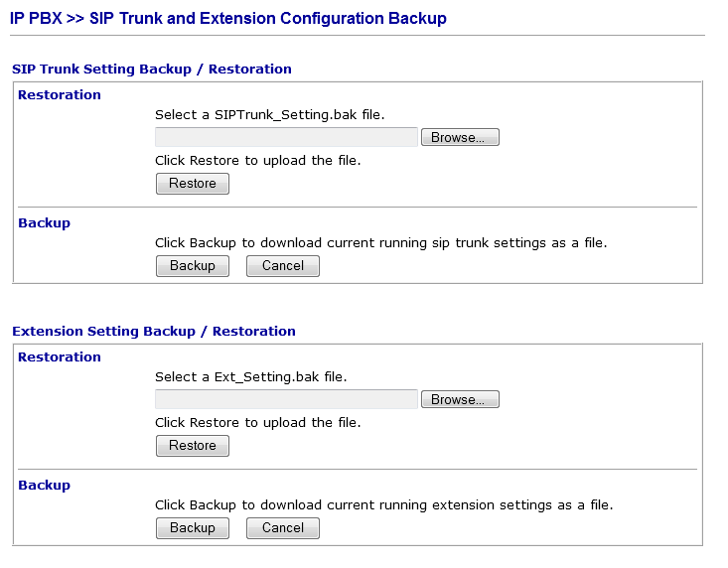The height and width of the screenshot is (568, 728).
Task: Select the Extension Setting Backup heading
Action: (154, 331)
